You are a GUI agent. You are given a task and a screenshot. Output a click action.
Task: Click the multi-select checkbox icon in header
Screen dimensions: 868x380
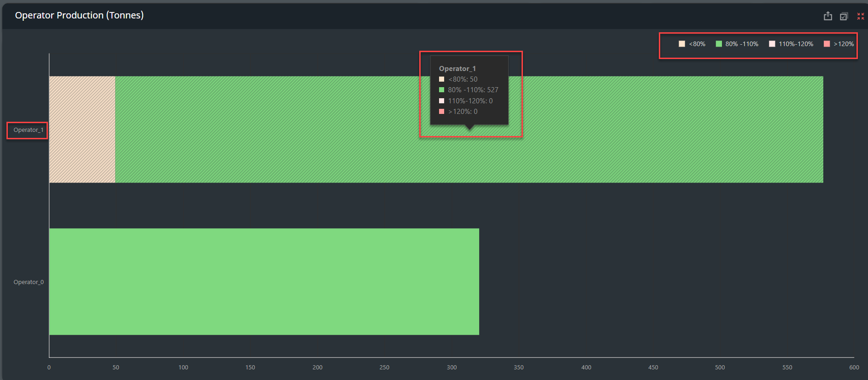[844, 16]
